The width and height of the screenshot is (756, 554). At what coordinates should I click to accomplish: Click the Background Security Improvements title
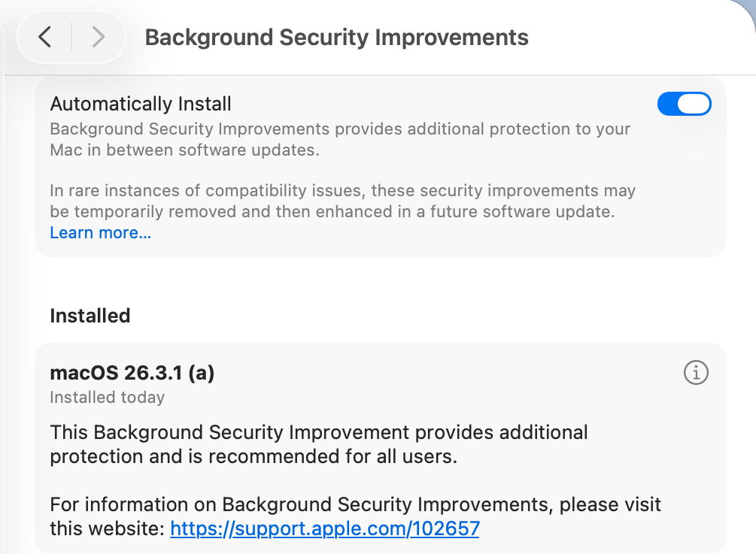[x=336, y=37]
